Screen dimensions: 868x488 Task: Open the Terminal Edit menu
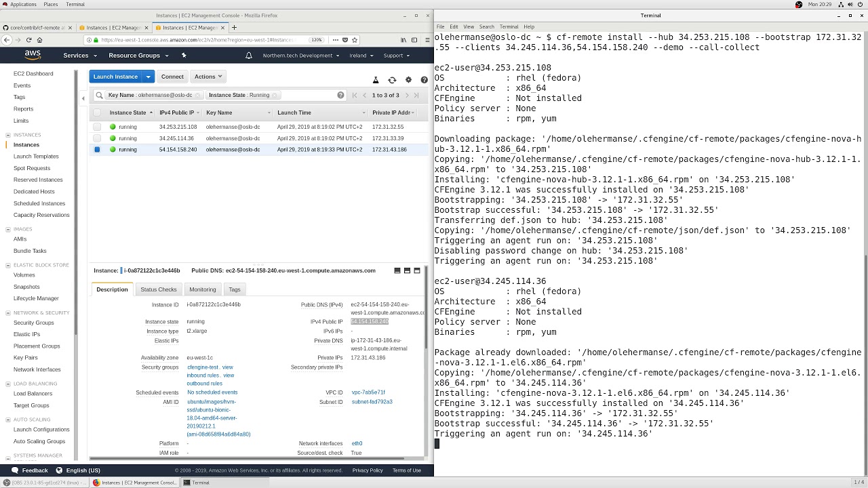click(454, 27)
